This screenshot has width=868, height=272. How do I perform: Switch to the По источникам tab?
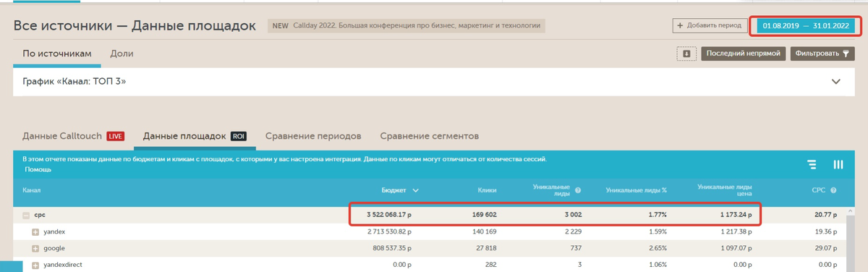(57, 54)
